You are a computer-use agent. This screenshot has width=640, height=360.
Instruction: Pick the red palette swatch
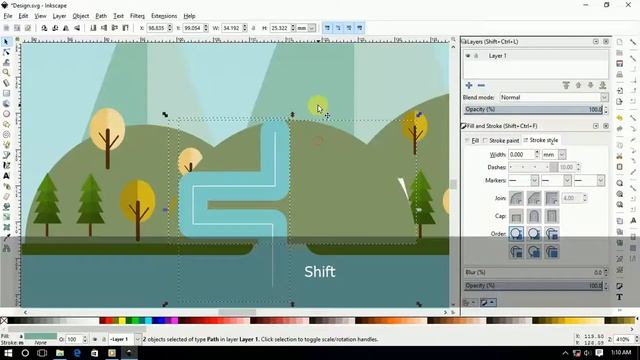(108, 321)
